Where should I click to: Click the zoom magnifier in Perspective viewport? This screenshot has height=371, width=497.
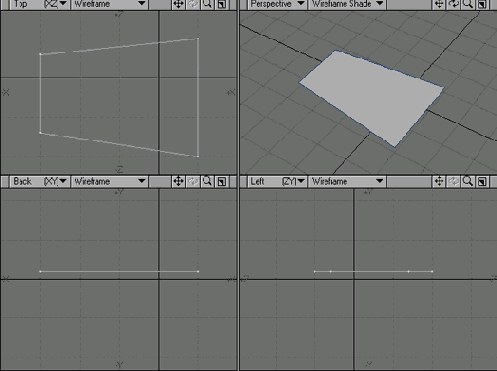468,4
